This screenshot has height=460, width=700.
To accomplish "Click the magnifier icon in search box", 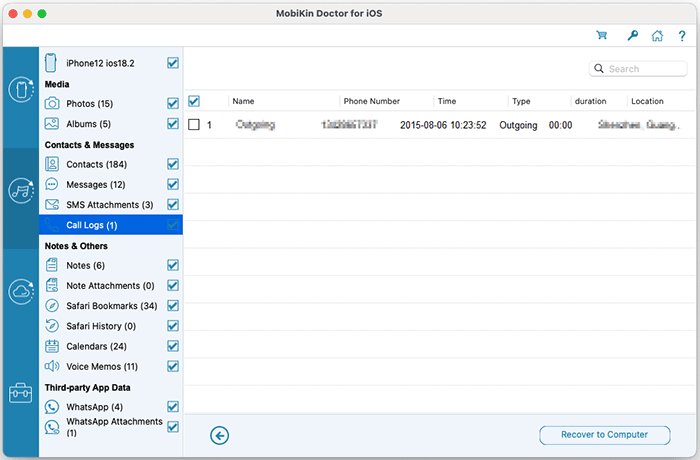I will [599, 68].
